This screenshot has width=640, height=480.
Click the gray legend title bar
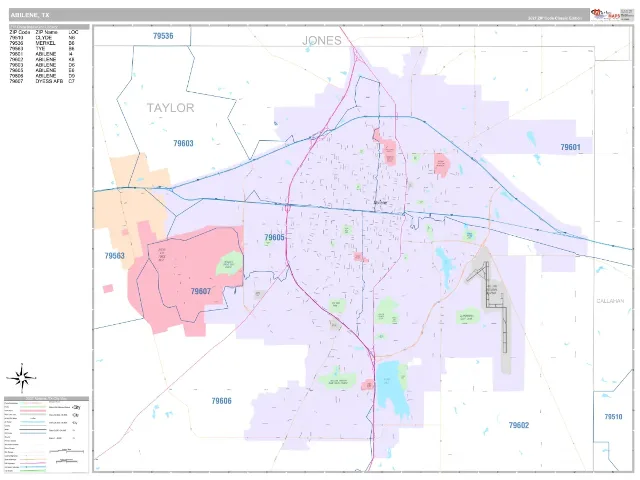point(47,398)
